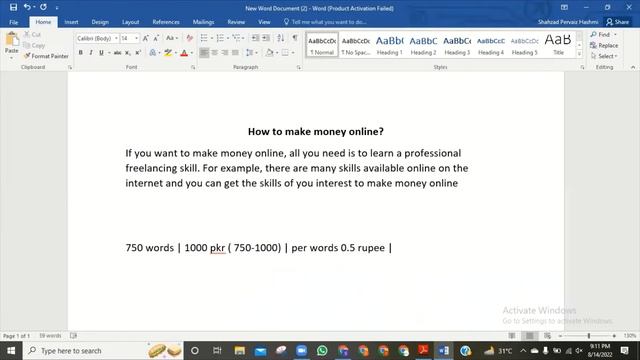The width and height of the screenshot is (640, 360).
Task: Expand the font color dropdown arrow
Action: 192,53
